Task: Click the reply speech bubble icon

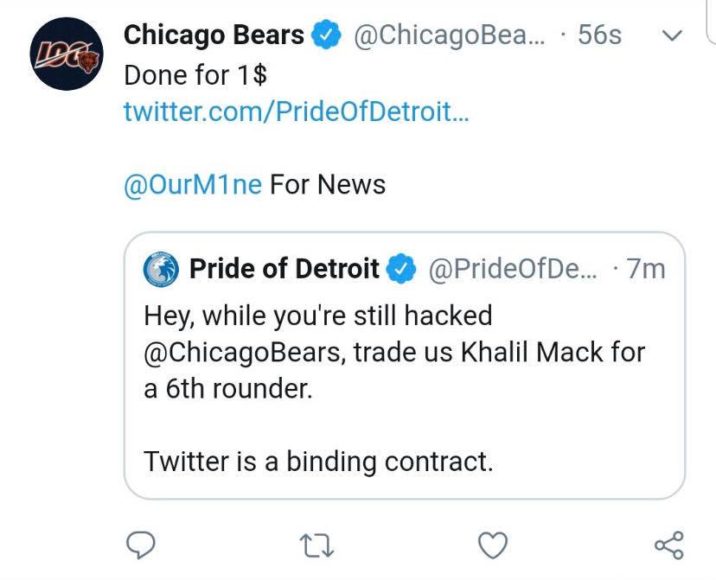Action: pos(143,544)
